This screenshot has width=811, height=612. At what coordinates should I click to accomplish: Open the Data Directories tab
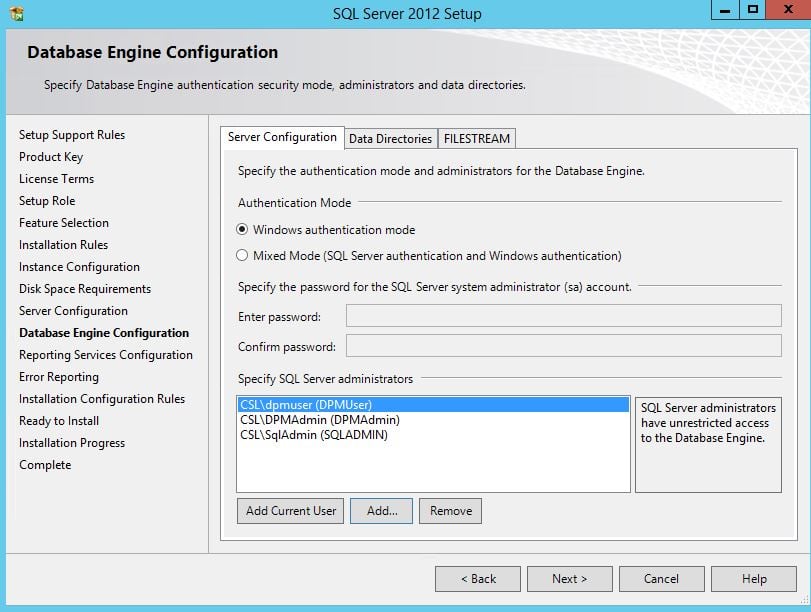tap(391, 139)
